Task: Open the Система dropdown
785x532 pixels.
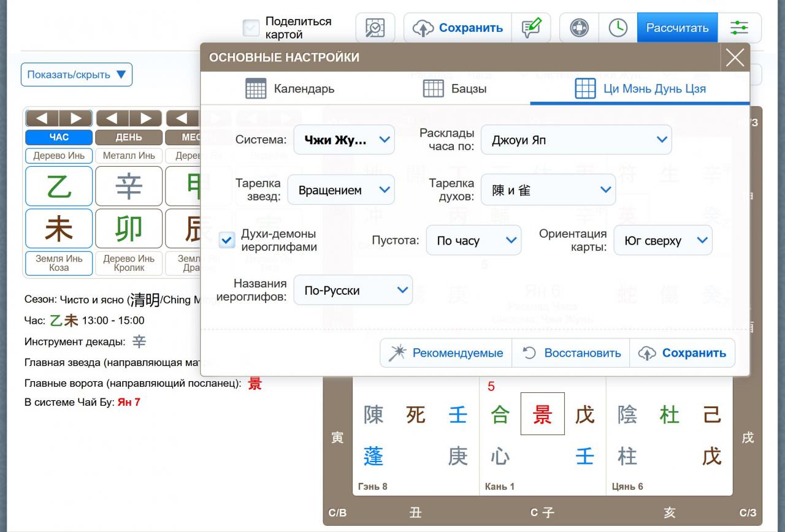Action: point(343,140)
